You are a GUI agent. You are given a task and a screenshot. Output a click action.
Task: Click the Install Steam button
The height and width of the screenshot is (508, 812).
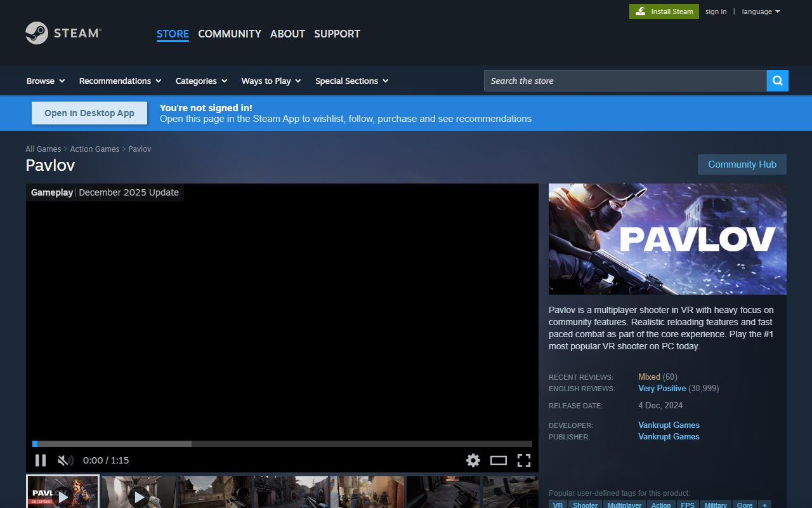(664, 11)
